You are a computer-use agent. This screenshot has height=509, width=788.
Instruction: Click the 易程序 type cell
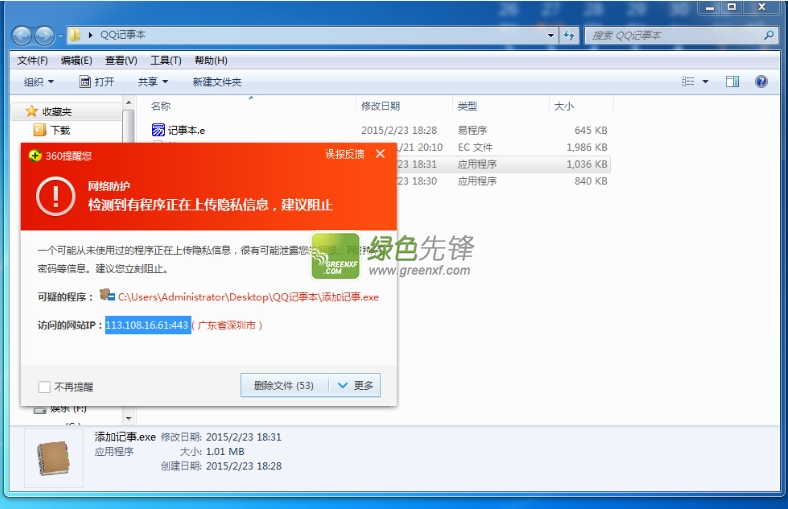tap(472, 130)
